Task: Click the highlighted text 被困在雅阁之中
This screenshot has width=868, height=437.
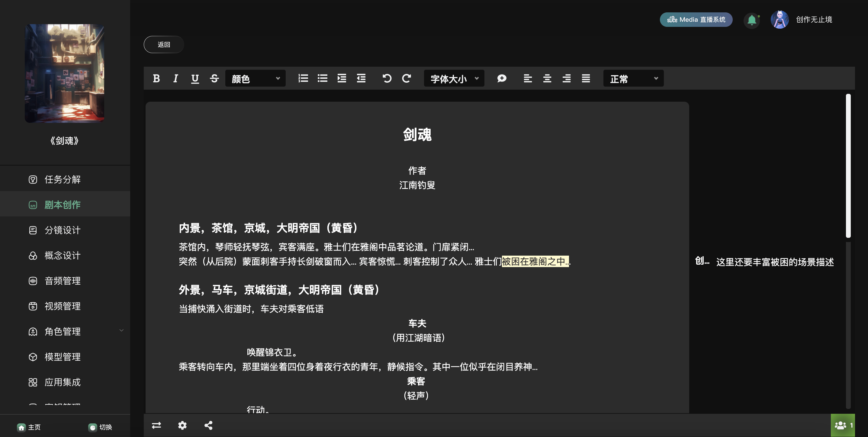Action: tap(535, 261)
